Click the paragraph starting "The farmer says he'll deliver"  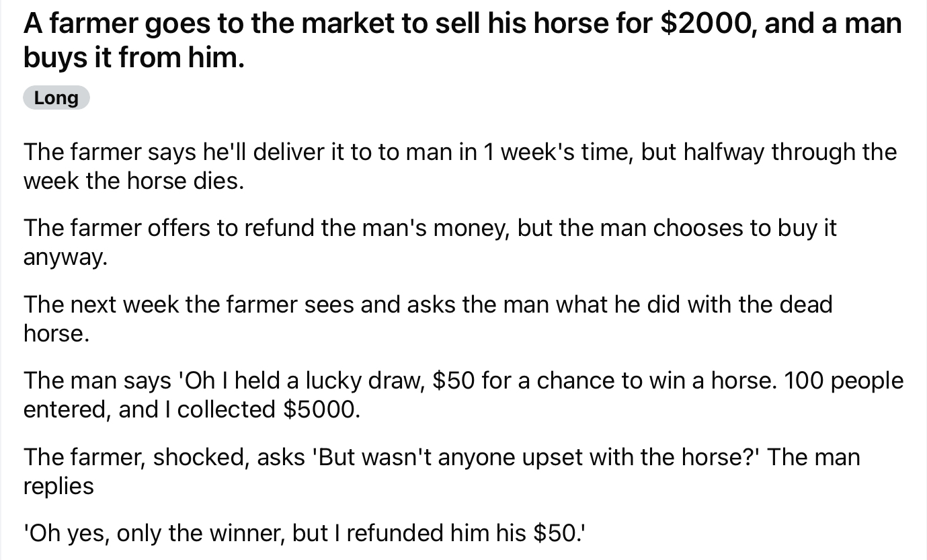pyautogui.click(x=460, y=166)
